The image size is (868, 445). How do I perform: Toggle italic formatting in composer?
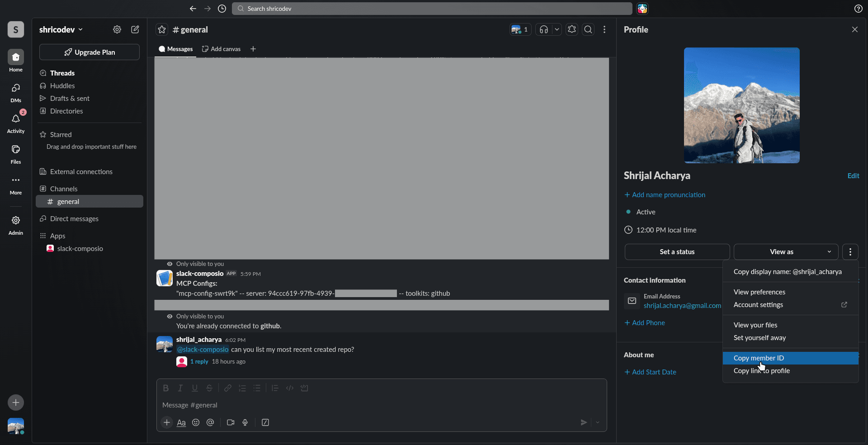click(180, 388)
